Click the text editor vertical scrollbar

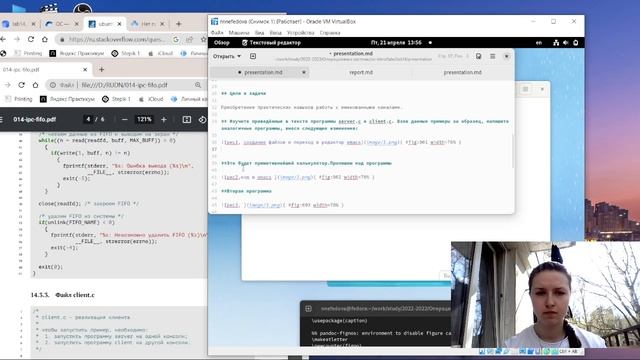point(513,150)
